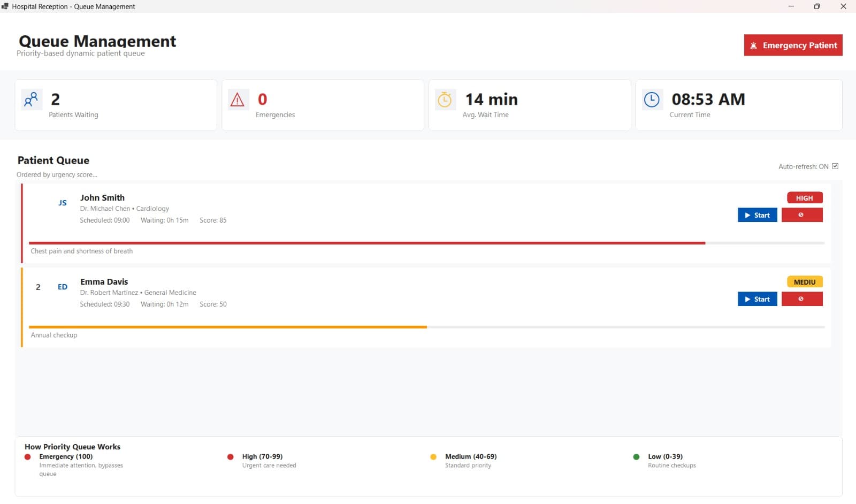Select the John Smith patient name
Image resolution: width=856 pixels, height=504 pixels.
point(102,197)
